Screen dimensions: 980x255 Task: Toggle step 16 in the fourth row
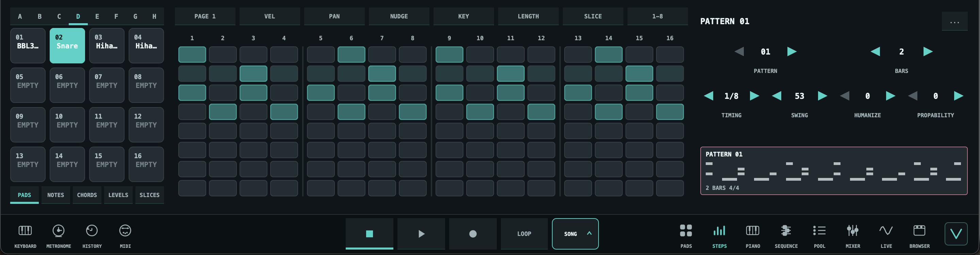pyautogui.click(x=670, y=112)
